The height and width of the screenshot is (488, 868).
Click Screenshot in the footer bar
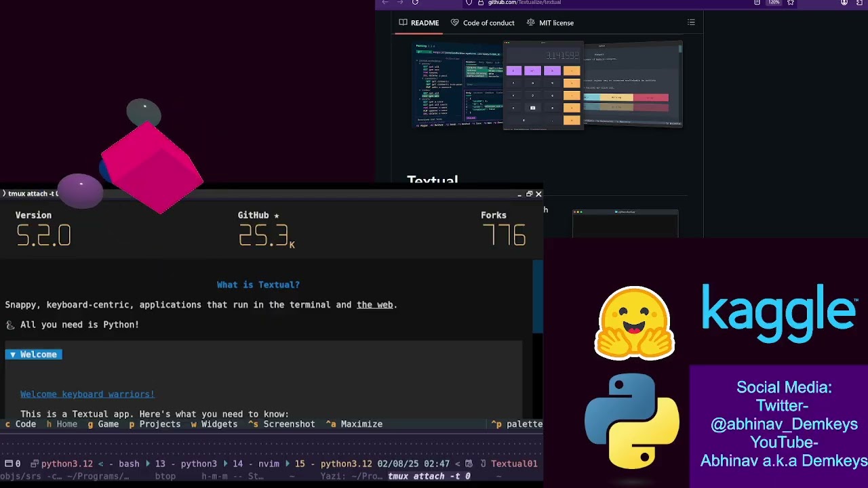281,424
